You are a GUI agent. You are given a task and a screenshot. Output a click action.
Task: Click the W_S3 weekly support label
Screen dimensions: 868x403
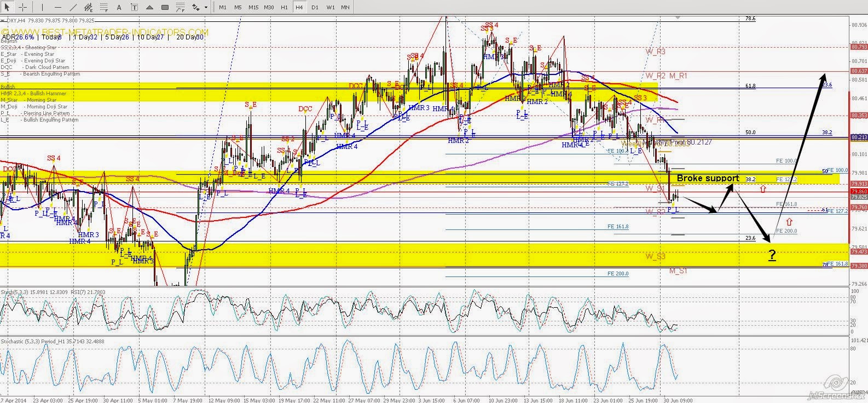click(x=655, y=256)
